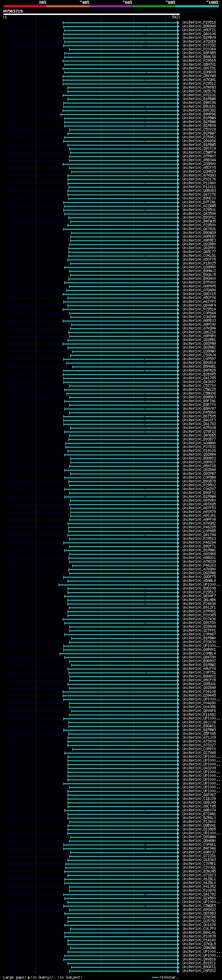Click the UniRef100_A7NYN3 label

tap(199, 87)
